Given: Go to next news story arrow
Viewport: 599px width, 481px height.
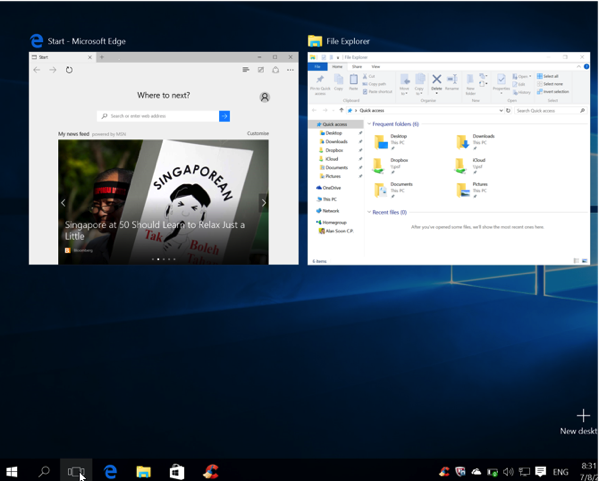Looking at the screenshot, I should [264, 203].
